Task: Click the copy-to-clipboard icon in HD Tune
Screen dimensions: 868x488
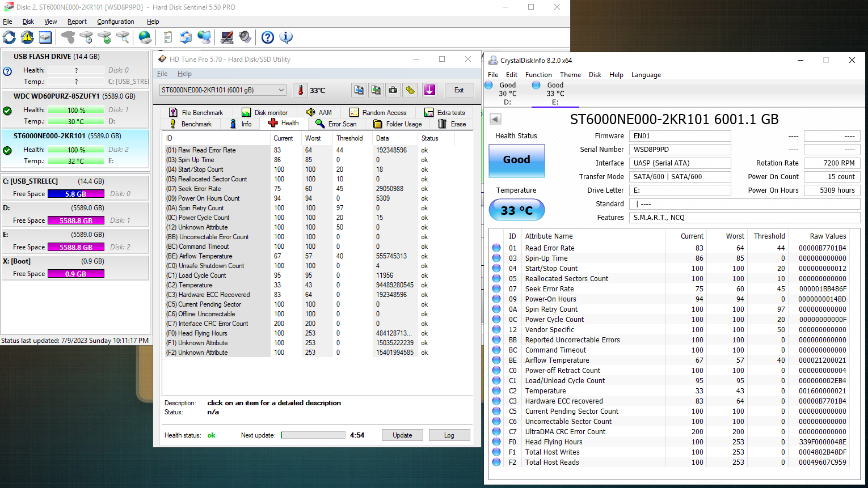Action: (x=359, y=90)
